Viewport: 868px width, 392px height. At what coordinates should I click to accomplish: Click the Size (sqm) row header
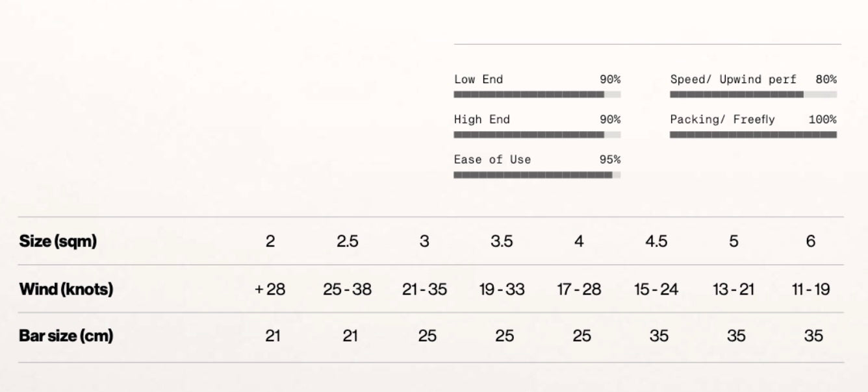(x=58, y=241)
